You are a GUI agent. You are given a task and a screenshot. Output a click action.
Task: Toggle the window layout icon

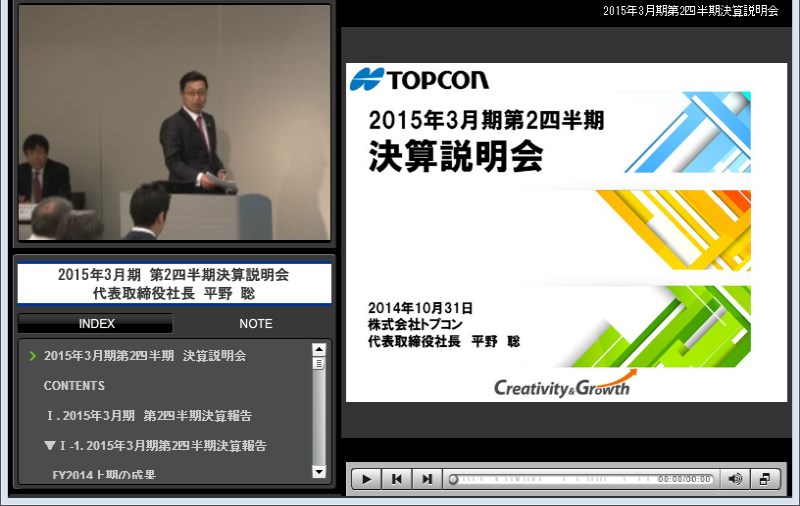point(765,479)
